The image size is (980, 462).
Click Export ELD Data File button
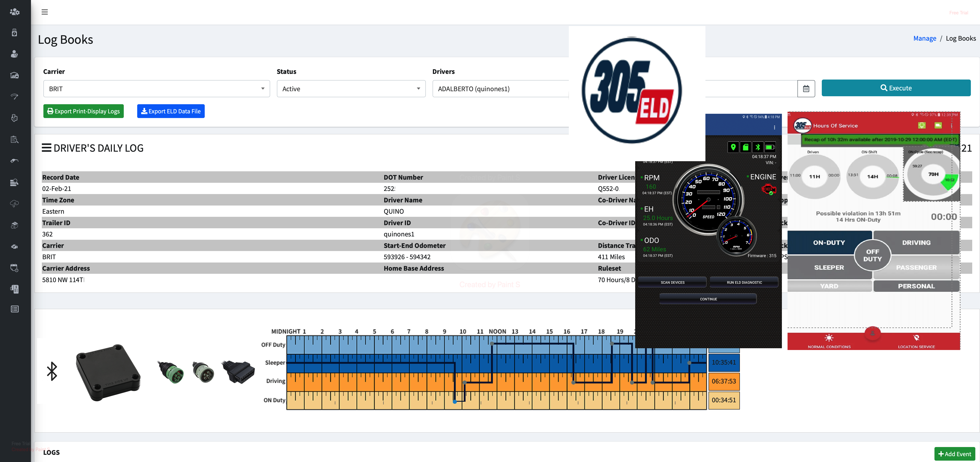pyautogui.click(x=171, y=111)
